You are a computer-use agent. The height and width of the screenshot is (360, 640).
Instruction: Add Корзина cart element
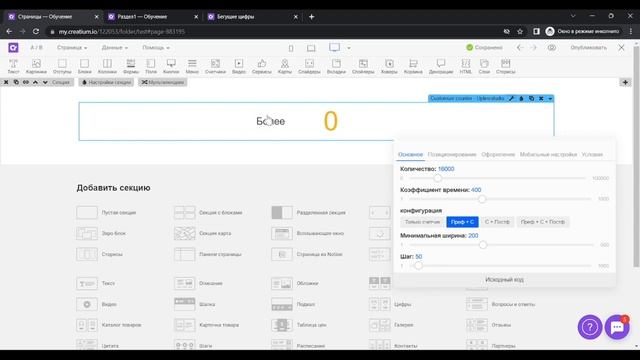point(413,67)
